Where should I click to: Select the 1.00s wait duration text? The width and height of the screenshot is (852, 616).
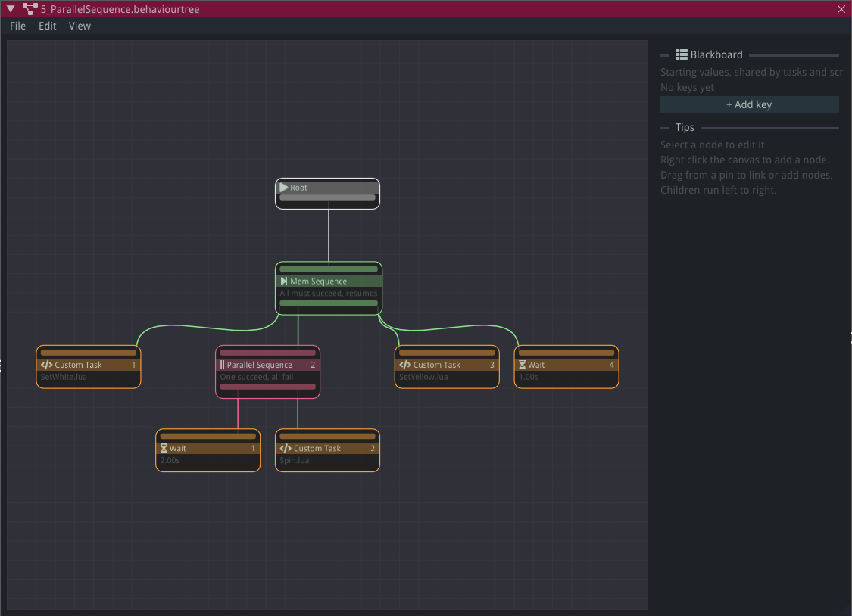tap(528, 377)
